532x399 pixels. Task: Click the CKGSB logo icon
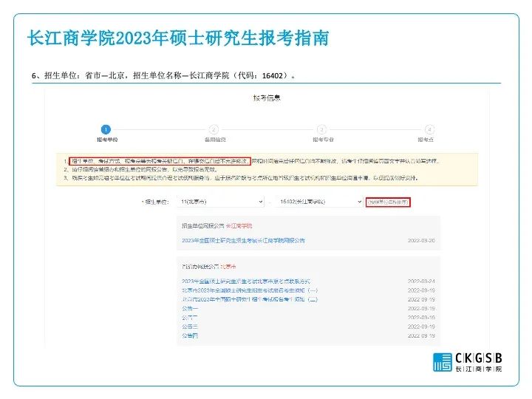click(x=443, y=362)
